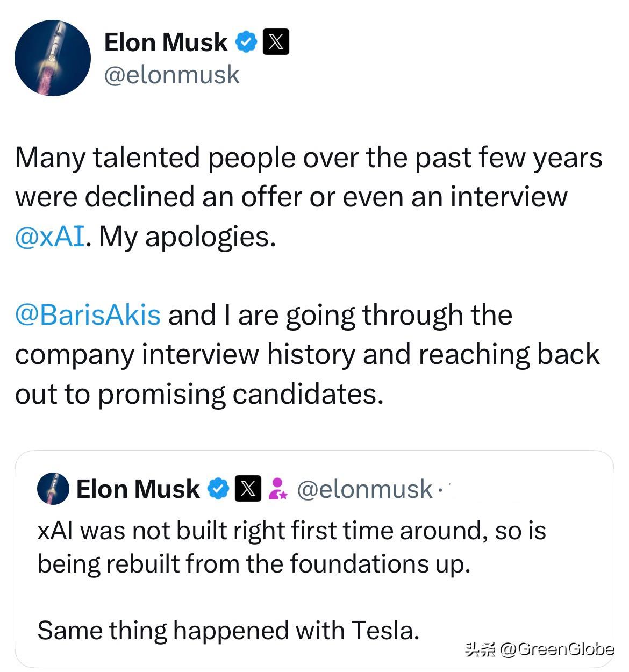Image resolution: width=629 pixels, height=672 pixels.
Task: Click the 'Same thing happened with Tesla' line
Action: click(x=228, y=630)
